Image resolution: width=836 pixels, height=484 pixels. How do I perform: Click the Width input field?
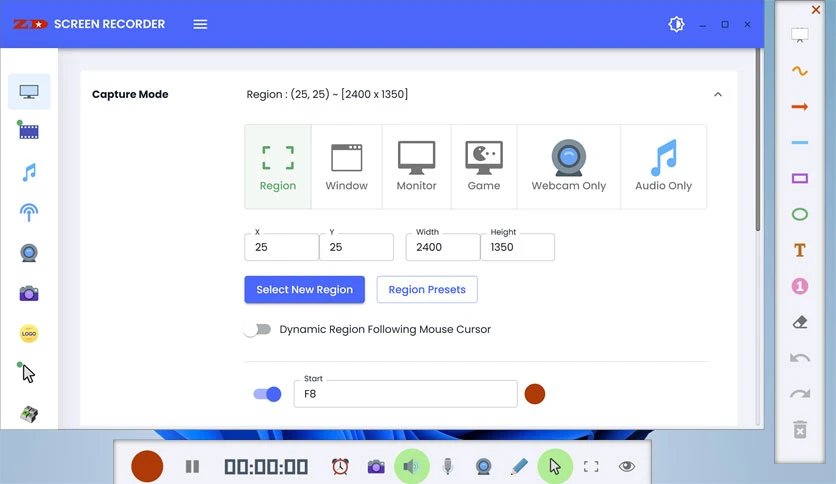coord(443,247)
